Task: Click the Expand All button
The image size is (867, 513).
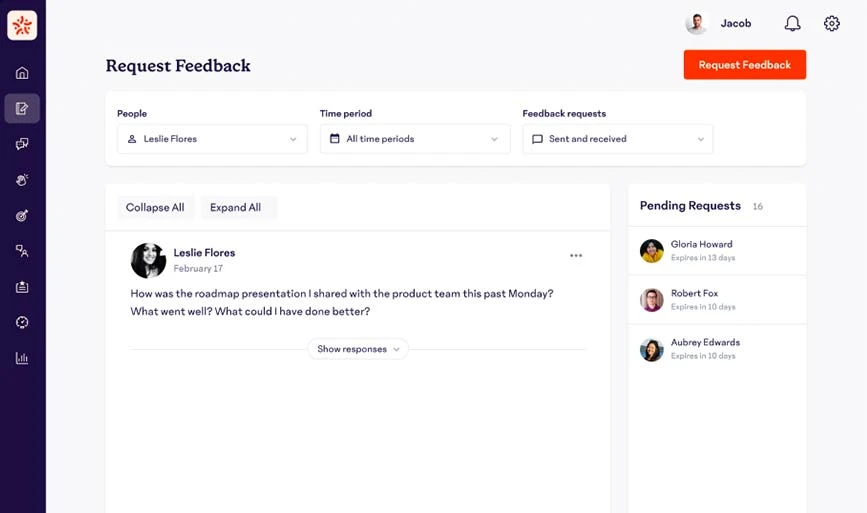Action: click(x=238, y=207)
